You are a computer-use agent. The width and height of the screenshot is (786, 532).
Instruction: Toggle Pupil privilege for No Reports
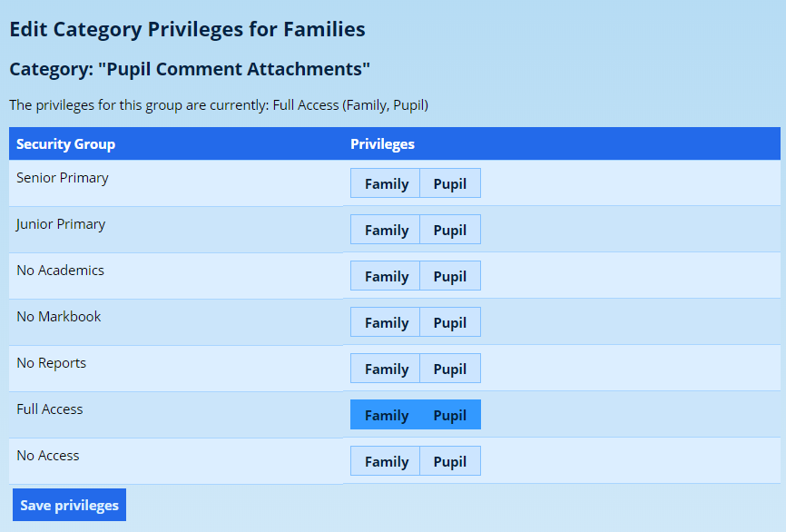click(450, 369)
